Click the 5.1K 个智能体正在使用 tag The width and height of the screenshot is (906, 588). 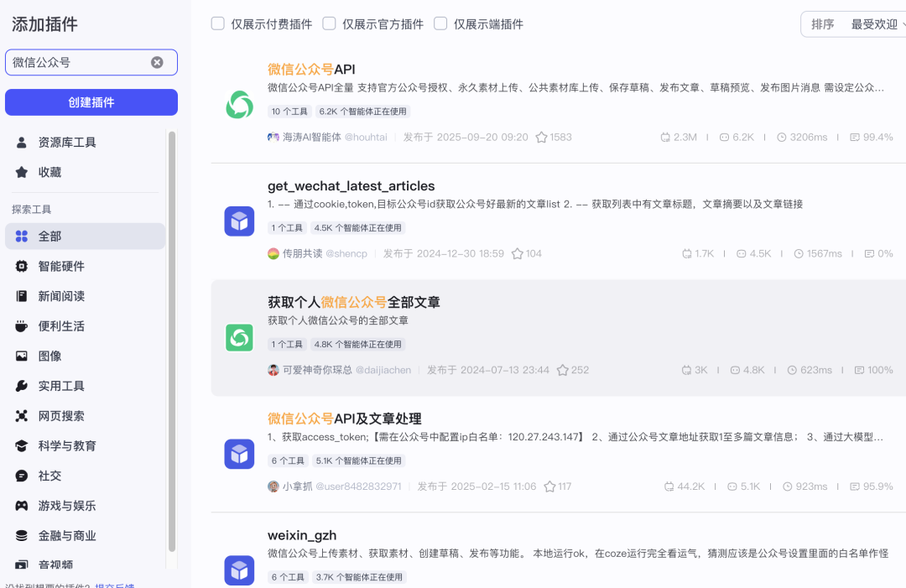pyautogui.click(x=359, y=461)
